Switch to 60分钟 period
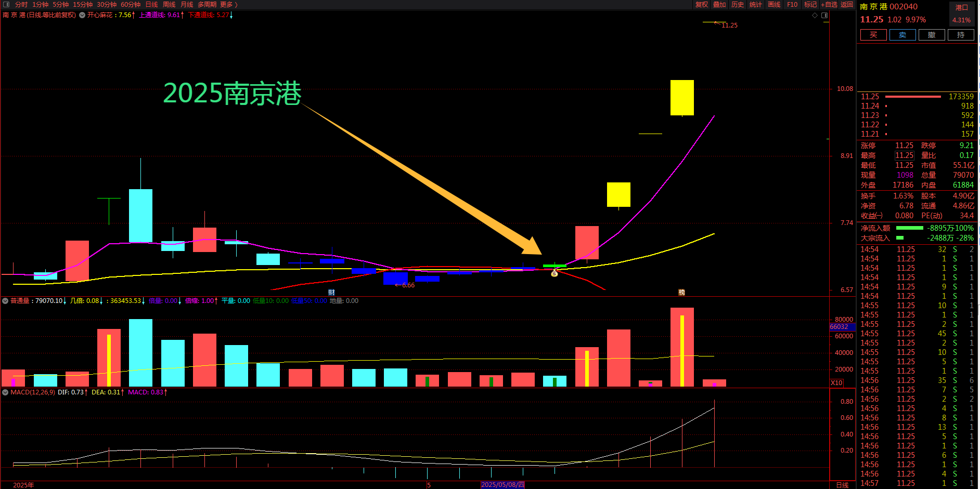 point(131,4)
